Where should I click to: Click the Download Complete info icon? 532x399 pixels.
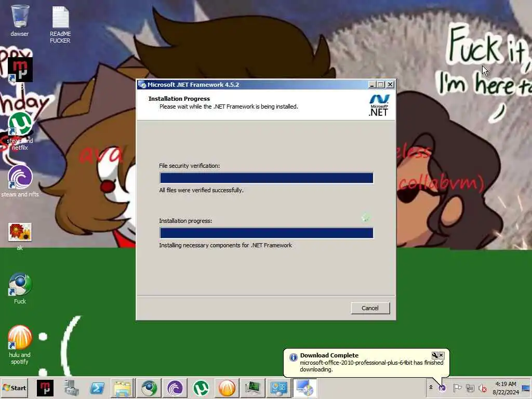click(293, 357)
